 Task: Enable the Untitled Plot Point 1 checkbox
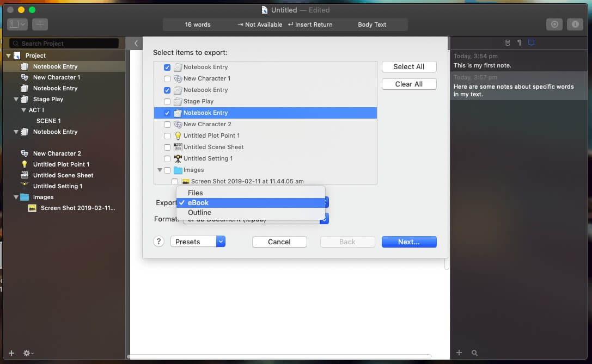click(x=167, y=136)
